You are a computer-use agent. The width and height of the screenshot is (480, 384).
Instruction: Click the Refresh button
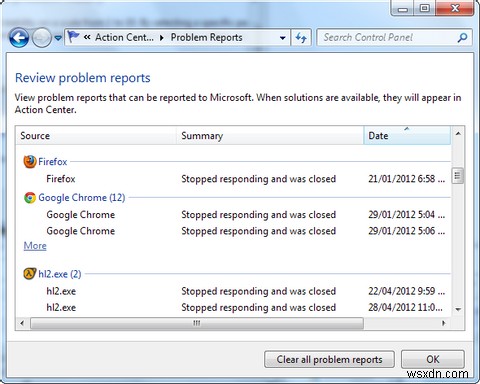(301, 38)
